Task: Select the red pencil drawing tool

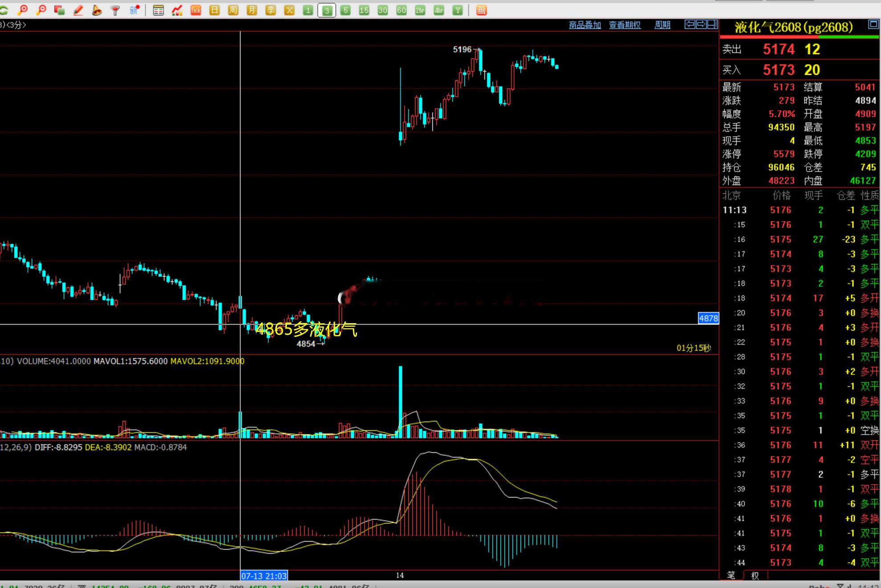Action: point(78,10)
